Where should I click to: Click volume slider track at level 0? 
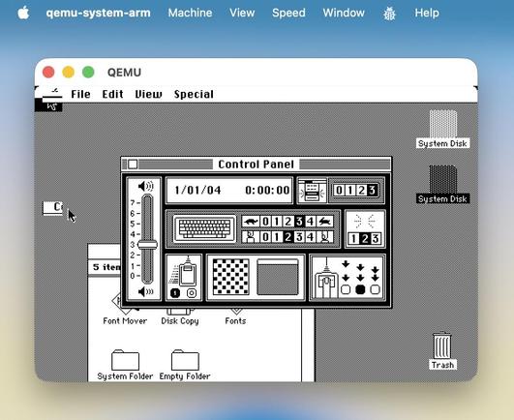click(x=147, y=276)
